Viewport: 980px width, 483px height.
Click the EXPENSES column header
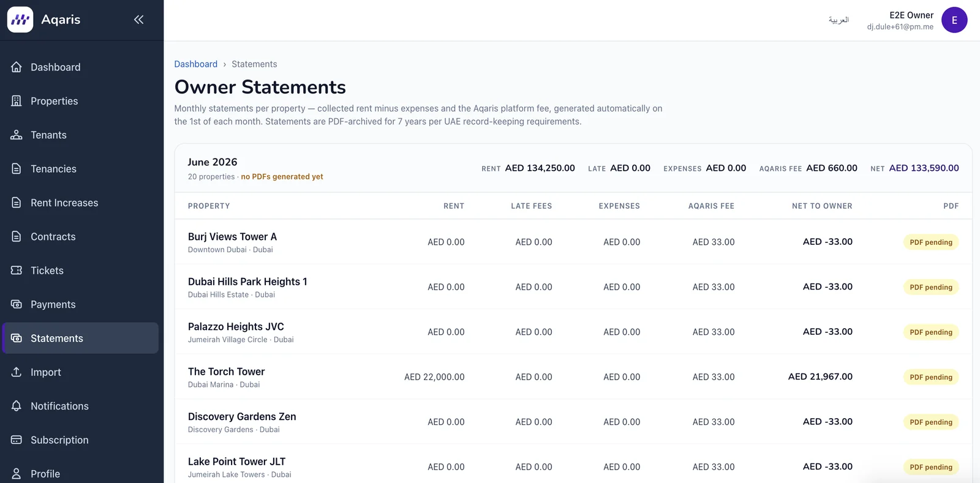coord(619,206)
